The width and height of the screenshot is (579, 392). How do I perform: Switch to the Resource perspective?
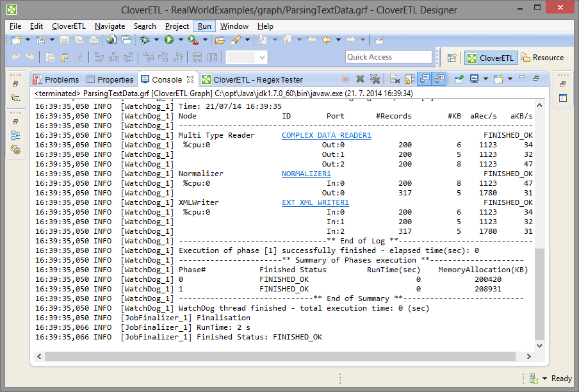pos(542,58)
